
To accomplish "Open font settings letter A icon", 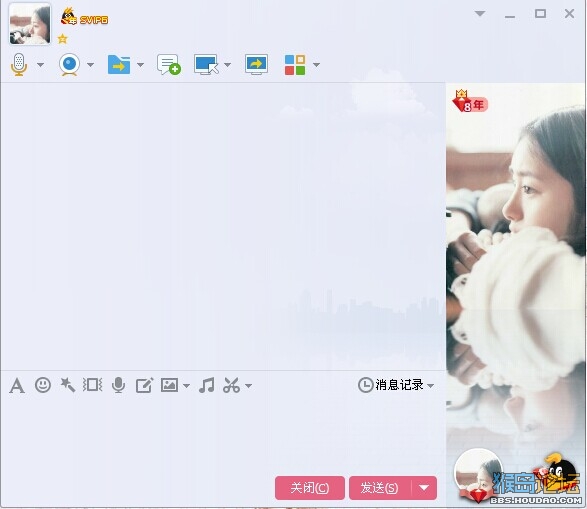I will pyautogui.click(x=17, y=385).
